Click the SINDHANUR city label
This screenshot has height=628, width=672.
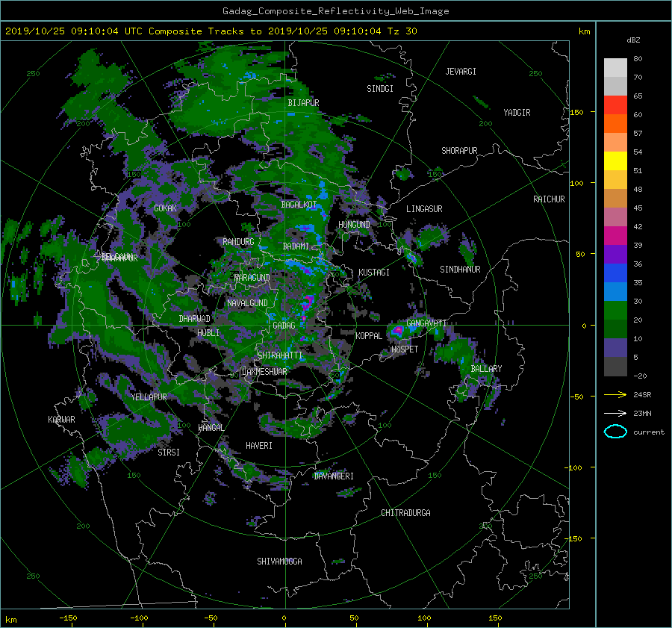coord(460,270)
